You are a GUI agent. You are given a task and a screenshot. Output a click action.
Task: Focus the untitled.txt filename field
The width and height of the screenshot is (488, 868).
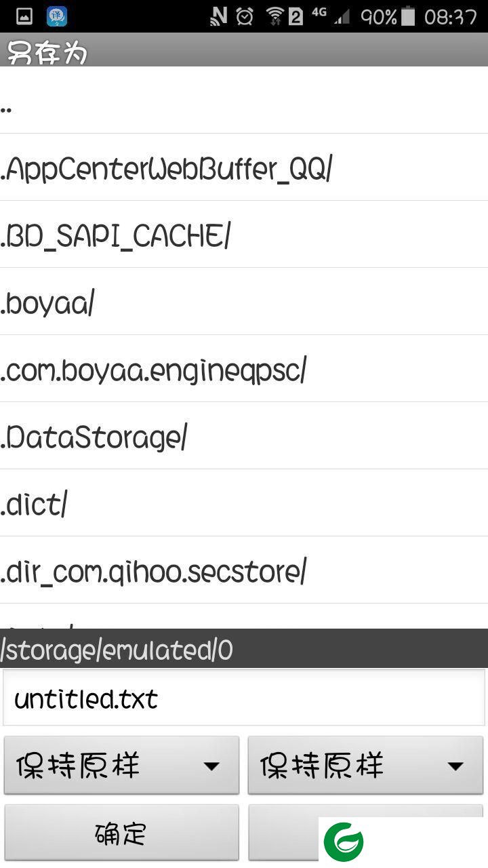[244, 698]
